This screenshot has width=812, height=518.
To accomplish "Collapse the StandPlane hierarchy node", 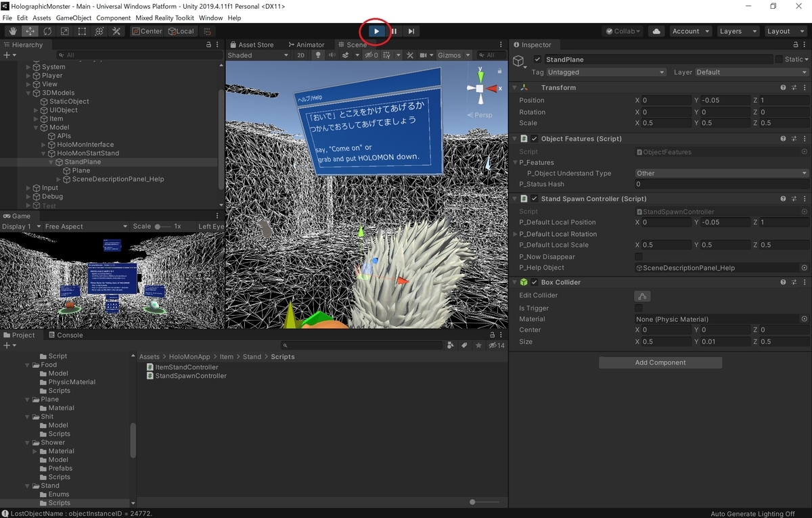I will click(51, 162).
